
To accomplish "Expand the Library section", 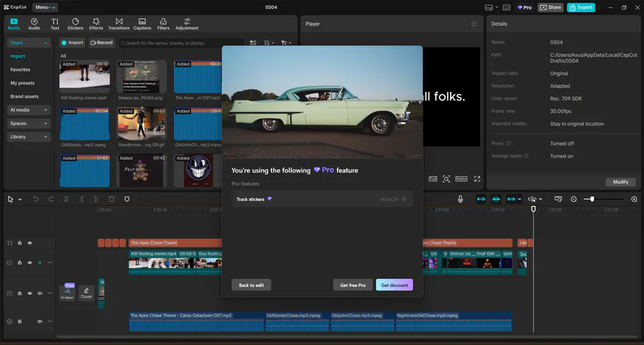I will (x=29, y=137).
